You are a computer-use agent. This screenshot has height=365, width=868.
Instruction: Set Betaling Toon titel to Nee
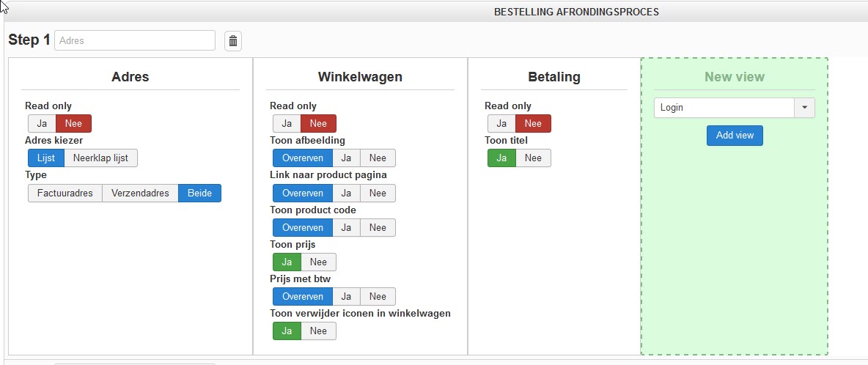tap(533, 158)
